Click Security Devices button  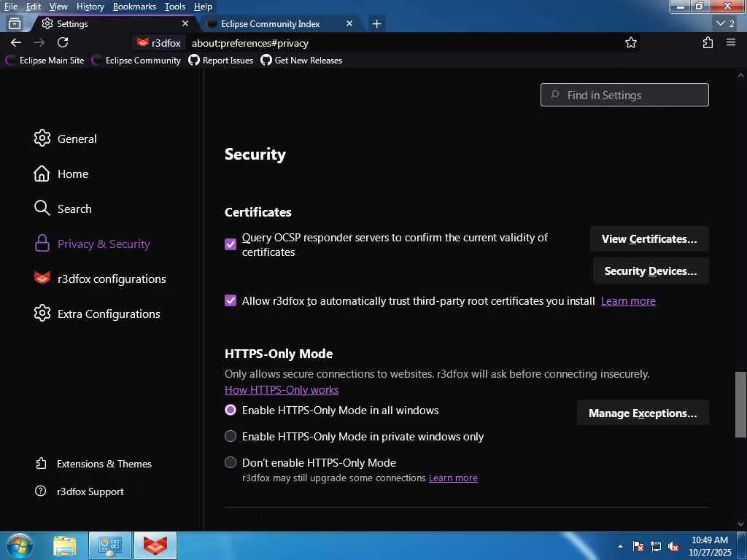pyautogui.click(x=651, y=271)
